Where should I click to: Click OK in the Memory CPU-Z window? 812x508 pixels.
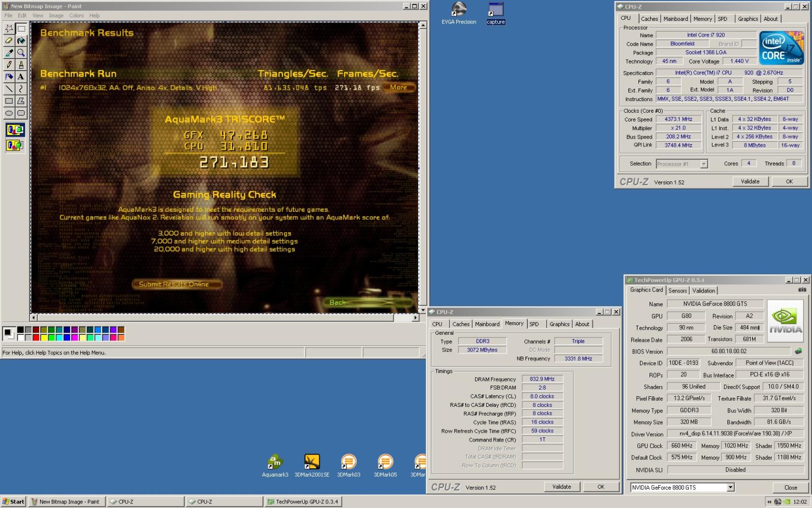[601, 487]
